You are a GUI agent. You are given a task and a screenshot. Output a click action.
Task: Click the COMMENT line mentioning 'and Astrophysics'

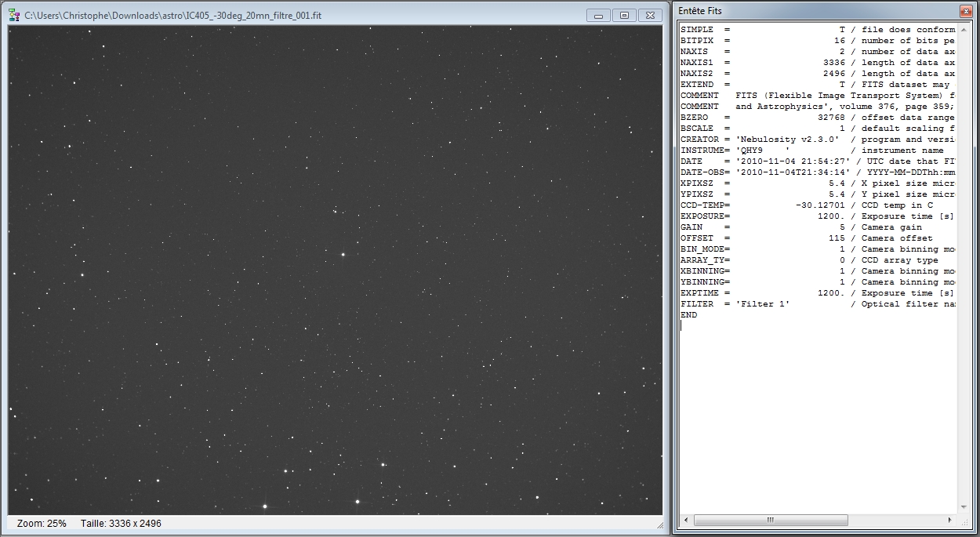[x=818, y=107]
